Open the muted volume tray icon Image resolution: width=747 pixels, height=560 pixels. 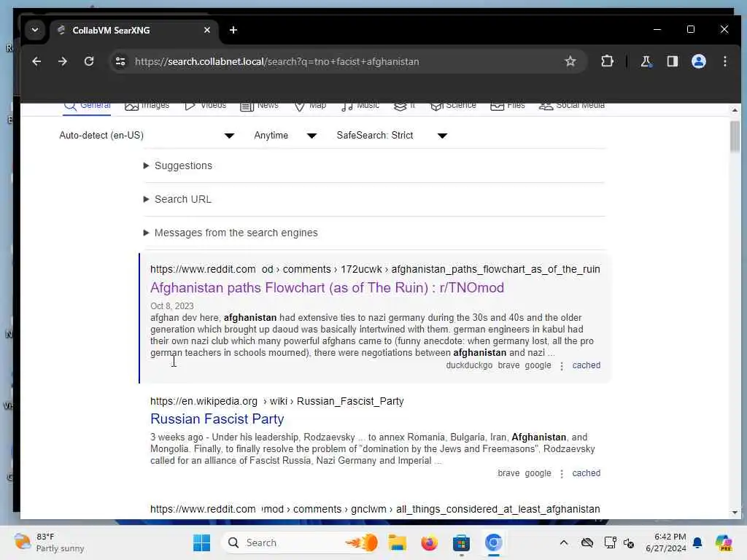[628, 542]
